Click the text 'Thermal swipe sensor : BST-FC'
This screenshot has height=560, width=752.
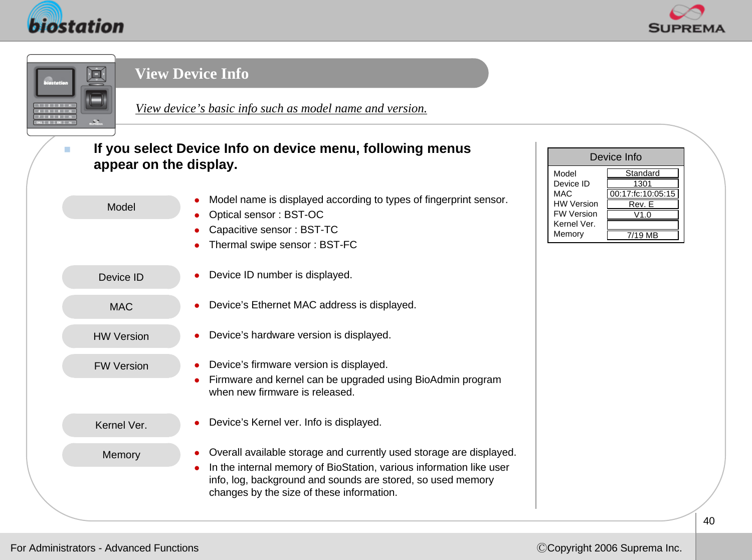tap(283, 245)
